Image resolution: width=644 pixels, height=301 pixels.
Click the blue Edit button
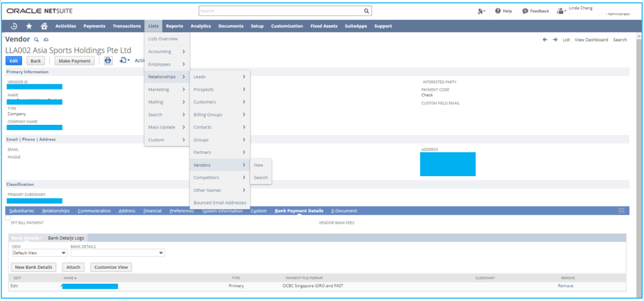tap(14, 60)
